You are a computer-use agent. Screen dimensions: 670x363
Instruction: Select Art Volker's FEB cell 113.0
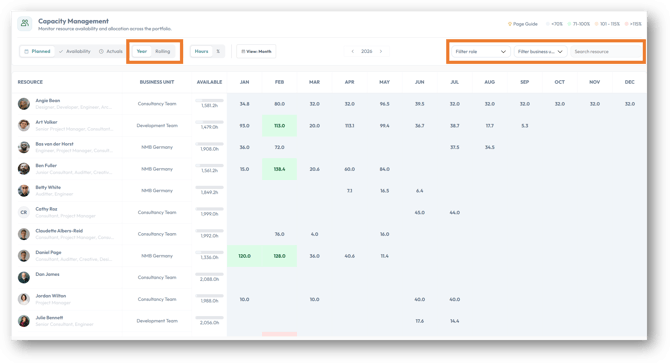[x=279, y=126]
